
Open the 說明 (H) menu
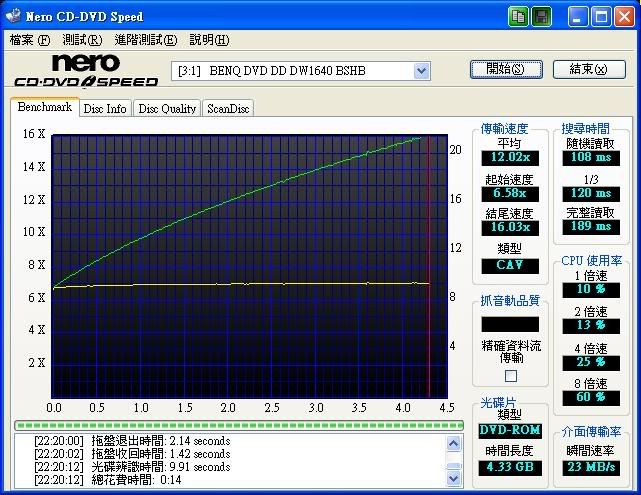click(x=208, y=40)
